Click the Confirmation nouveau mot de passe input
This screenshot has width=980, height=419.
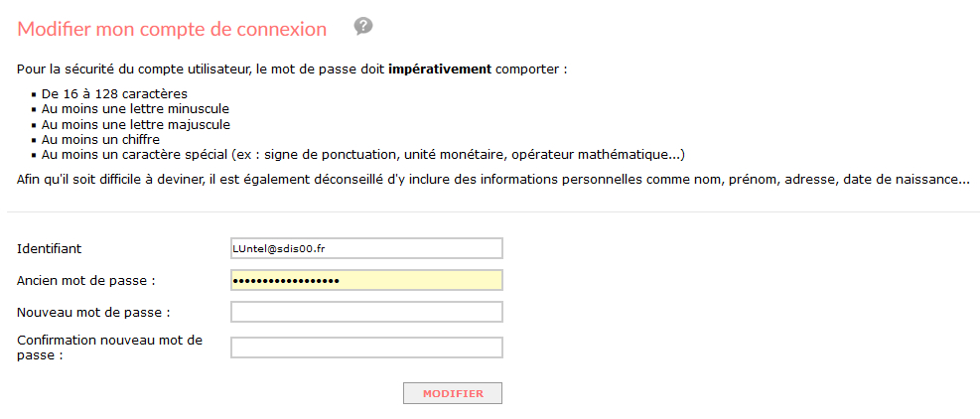366,348
